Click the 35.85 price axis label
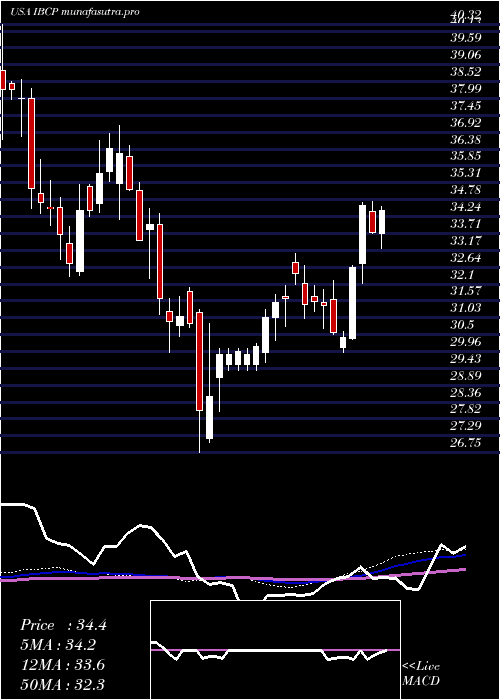 coord(466,156)
